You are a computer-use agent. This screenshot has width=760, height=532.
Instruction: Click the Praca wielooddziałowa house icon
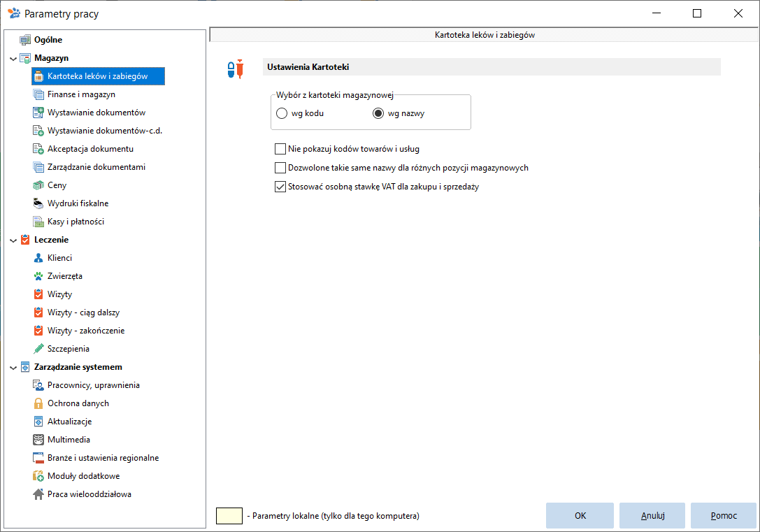(x=38, y=494)
